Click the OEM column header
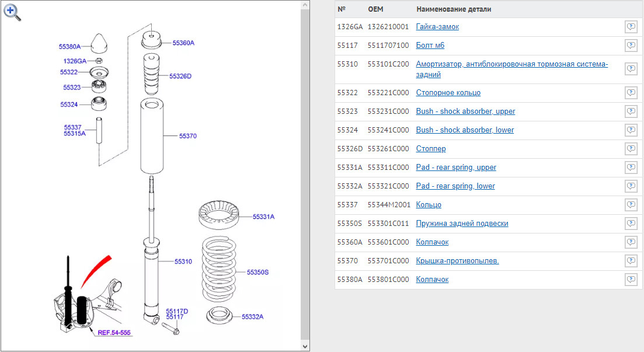 click(375, 9)
